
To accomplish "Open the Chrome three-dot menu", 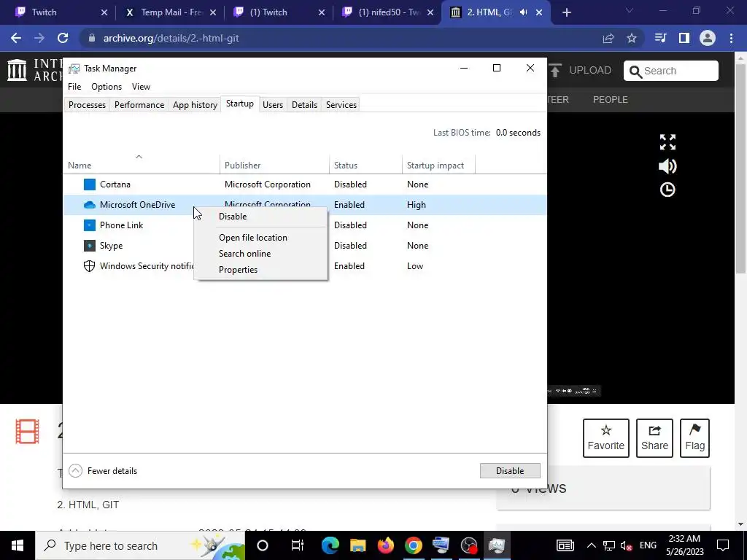I will [731, 38].
